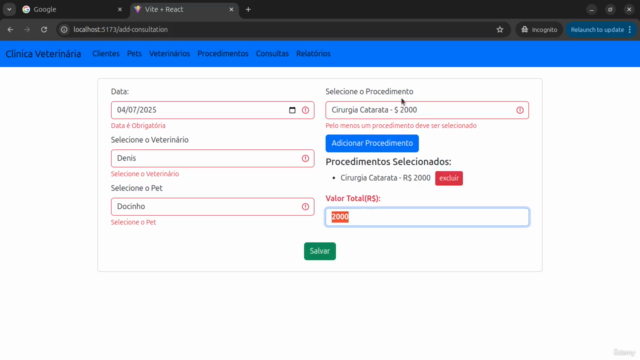Go forward in browser history
The image size is (640, 360).
coord(27,29)
